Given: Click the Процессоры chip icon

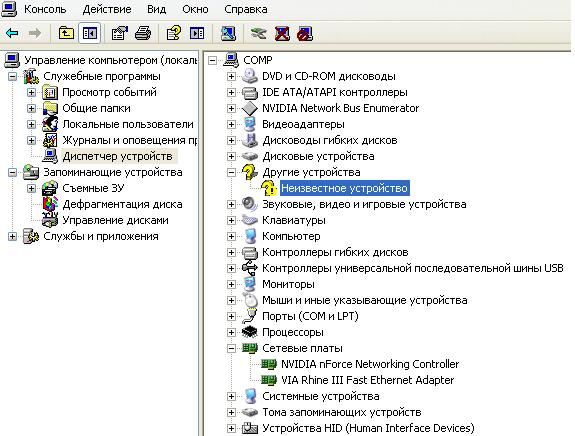Looking at the screenshot, I should tap(250, 332).
